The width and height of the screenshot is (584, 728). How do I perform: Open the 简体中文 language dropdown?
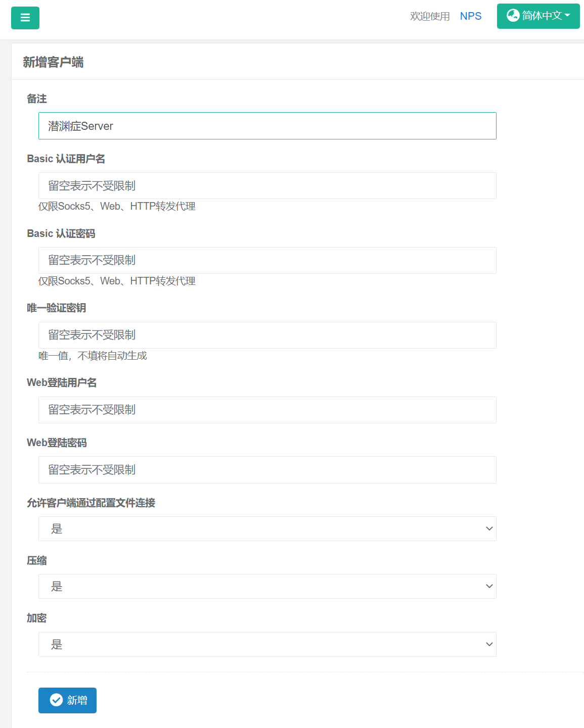coord(538,16)
